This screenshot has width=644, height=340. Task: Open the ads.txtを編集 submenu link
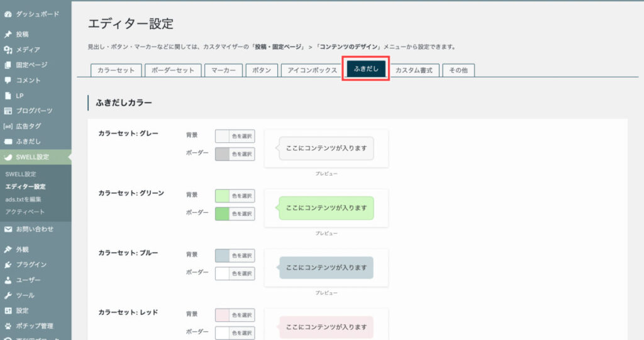pos(23,199)
